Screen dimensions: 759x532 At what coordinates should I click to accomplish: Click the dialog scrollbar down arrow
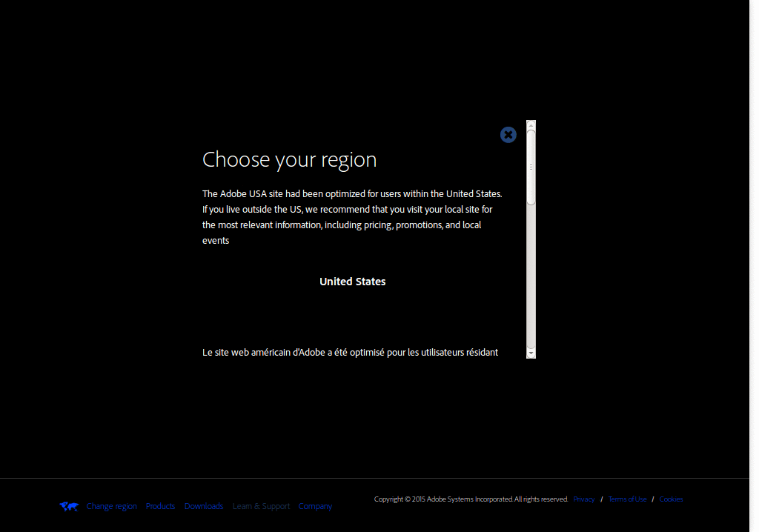tap(531, 354)
